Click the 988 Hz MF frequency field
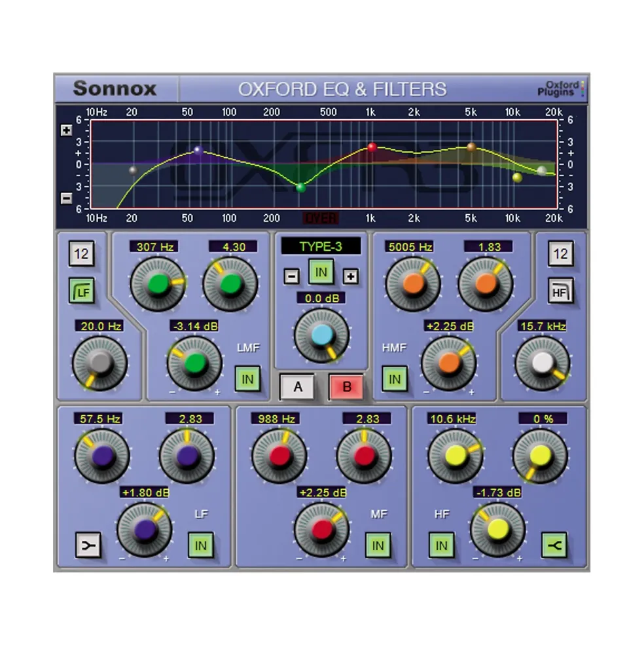The image size is (644, 645). (x=276, y=418)
